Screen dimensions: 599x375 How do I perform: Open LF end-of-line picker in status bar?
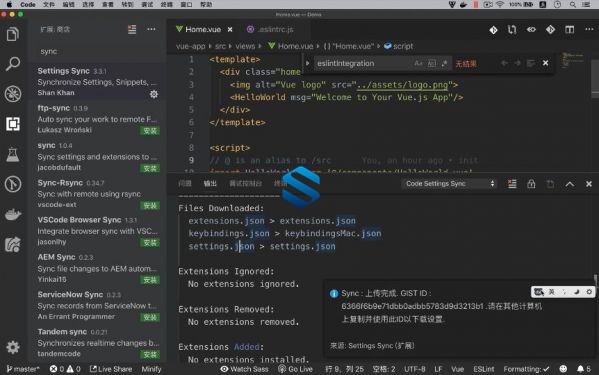pyautogui.click(x=438, y=369)
